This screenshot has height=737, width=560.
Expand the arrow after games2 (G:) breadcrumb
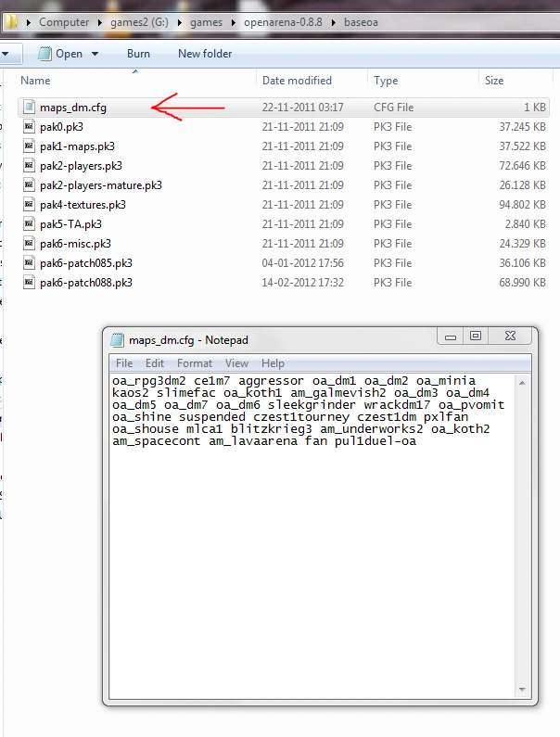180,22
